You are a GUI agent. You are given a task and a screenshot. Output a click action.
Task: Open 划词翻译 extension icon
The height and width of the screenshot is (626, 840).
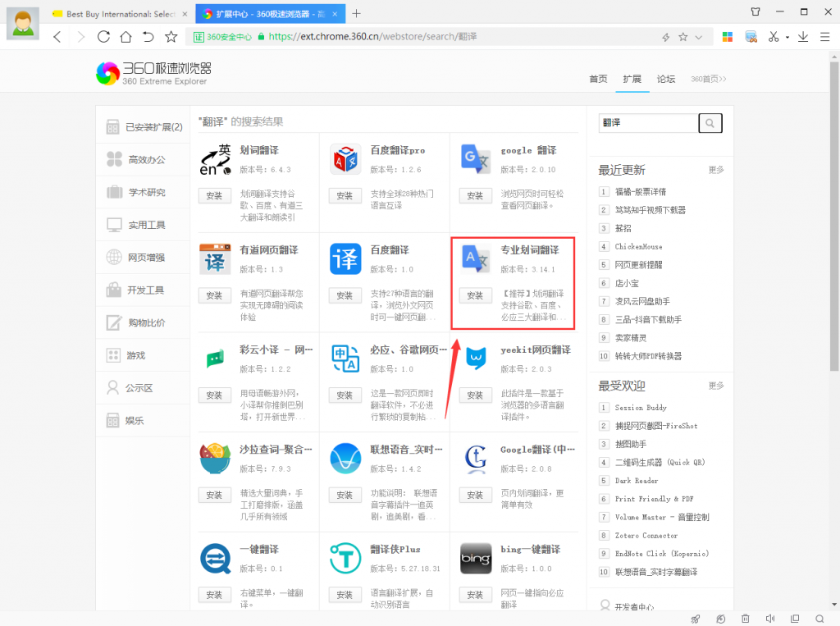215,160
